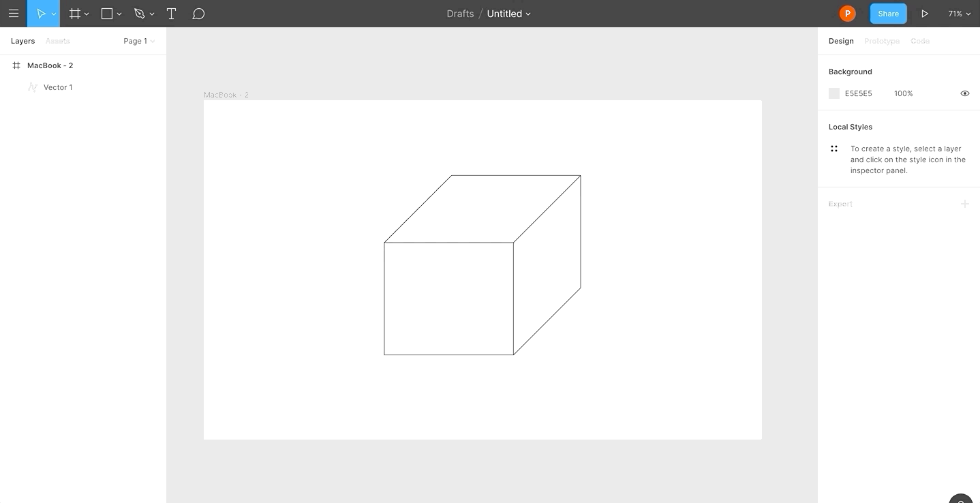Open the Page 1 page selector
Viewport: 980px width, 503px height.
(x=138, y=41)
